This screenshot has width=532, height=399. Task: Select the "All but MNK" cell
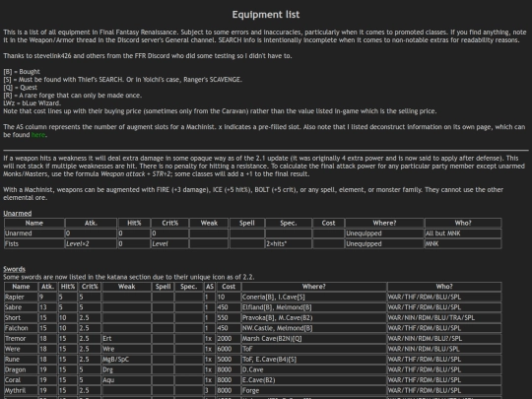(x=463, y=233)
